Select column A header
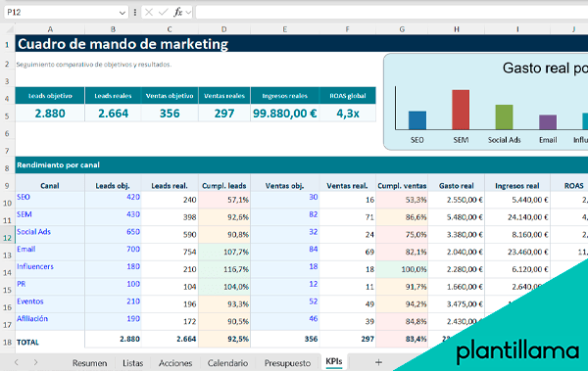Screen dimensions: 588x371 point(50,29)
